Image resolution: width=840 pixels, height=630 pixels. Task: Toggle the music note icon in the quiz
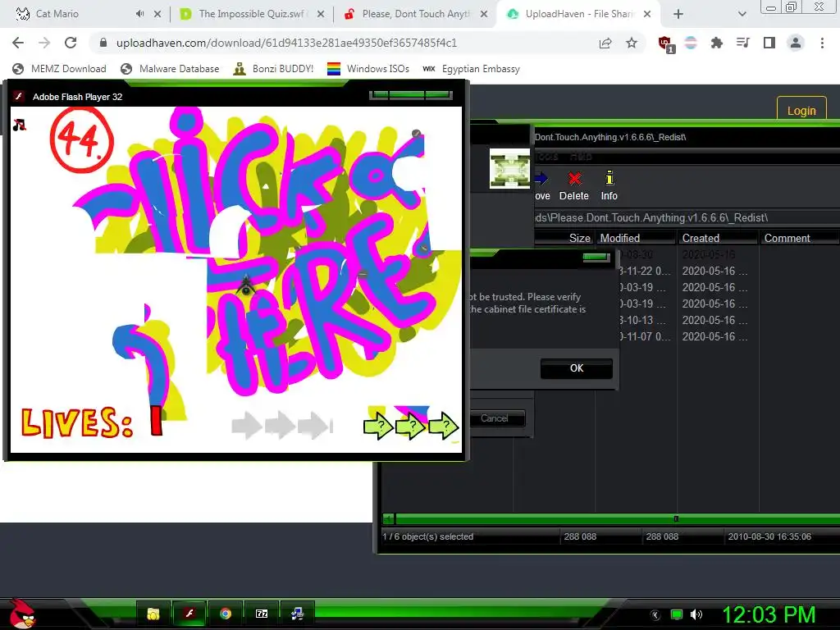(20, 125)
